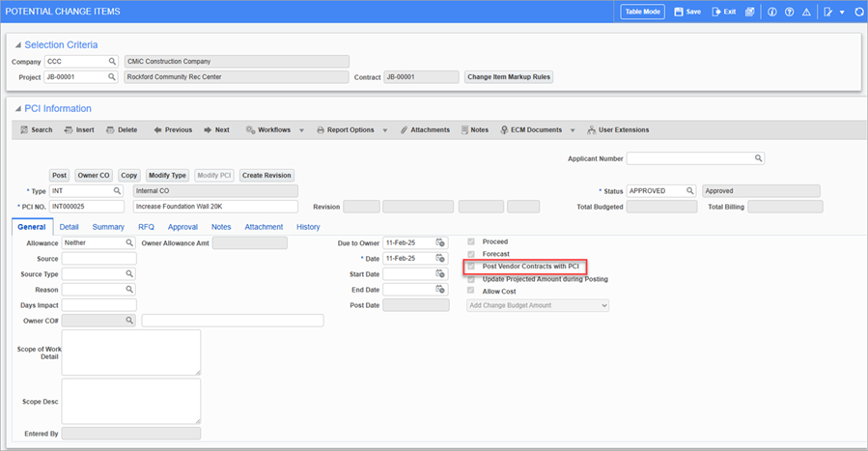Click the multi-window icon beside Exit
Image resolution: width=868 pixels, height=451 pixels.
(x=749, y=12)
